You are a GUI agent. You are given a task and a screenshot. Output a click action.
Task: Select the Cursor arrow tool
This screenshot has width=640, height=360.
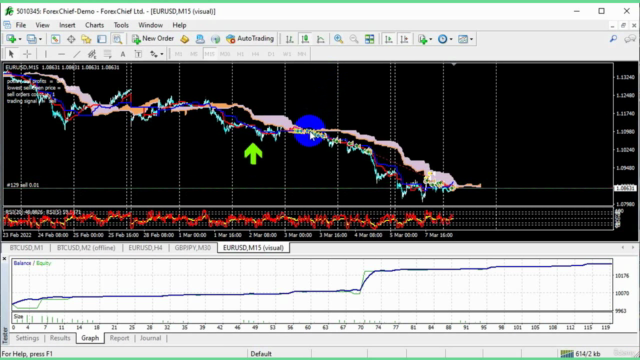[x=11, y=54]
